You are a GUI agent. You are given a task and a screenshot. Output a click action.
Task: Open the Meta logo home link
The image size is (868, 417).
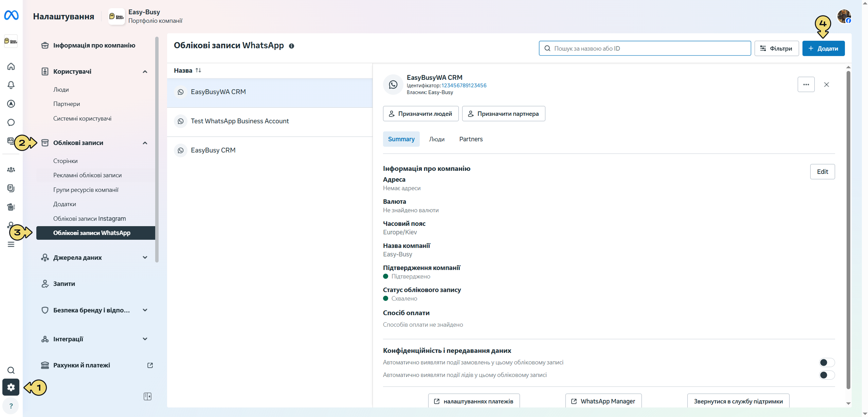coord(11,15)
